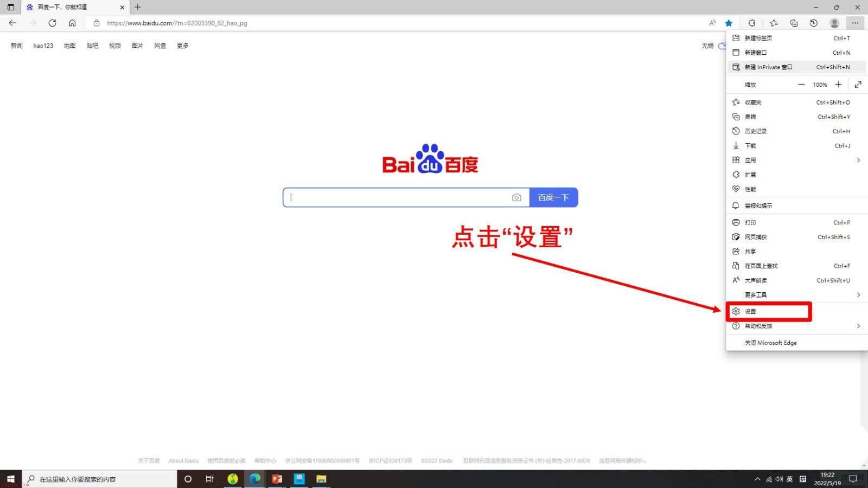Screen dimensions: 868x488
Task: Click the camera image search icon
Action: (516, 197)
